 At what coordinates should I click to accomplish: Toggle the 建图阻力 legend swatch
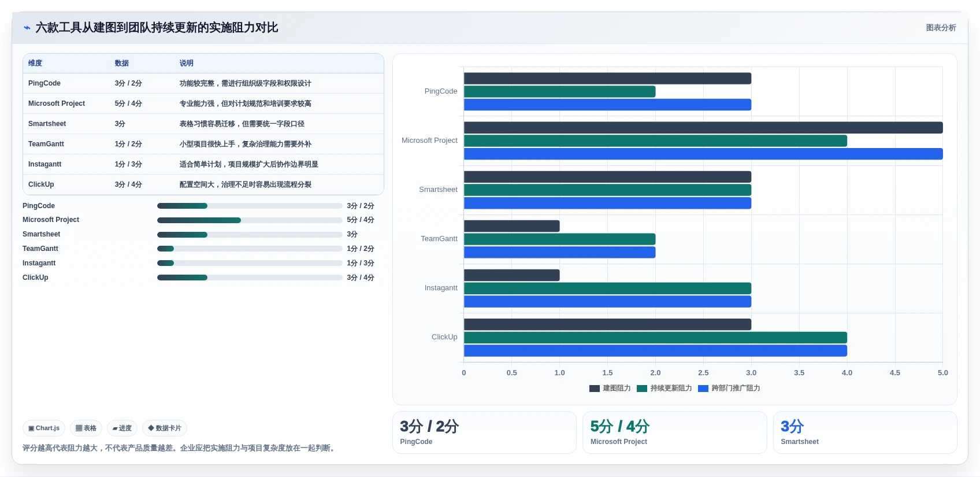click(x=595, y=389)
